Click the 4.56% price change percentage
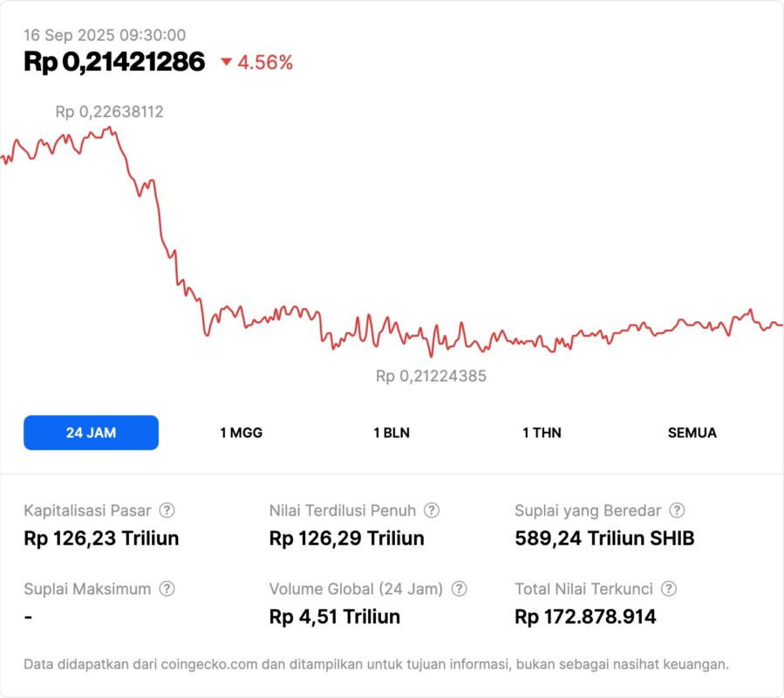 tap(265, 62)
